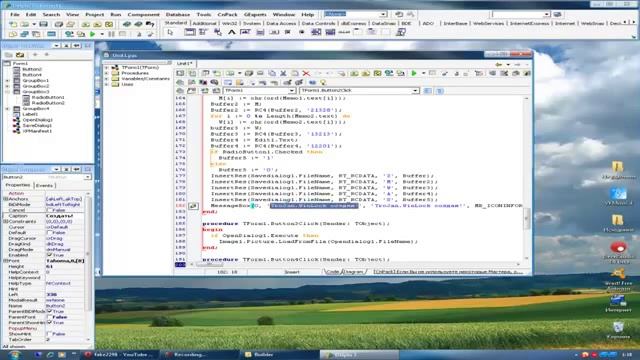Click the scissors Cut icon in editor toolbar
The height and width of the screenshot is (360, 640).
coord(283,73)
